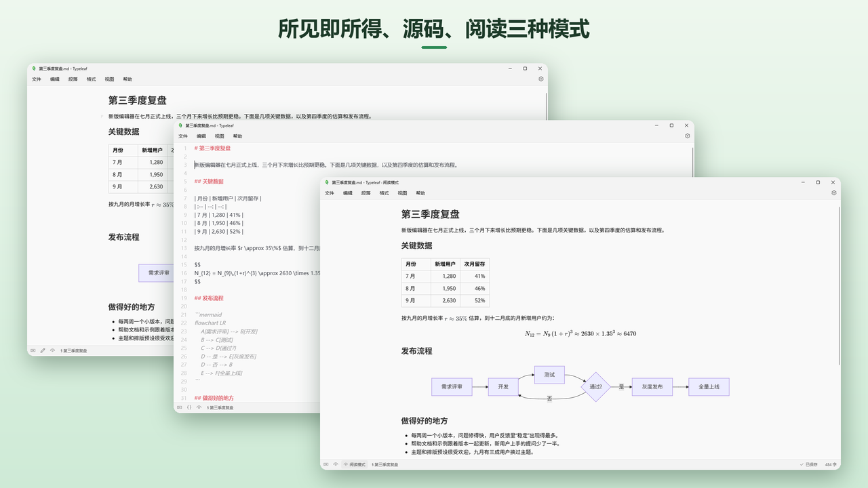Open 段落 menu in the reading-mode window
Image resolution: width=868 pixels, height=488 pixels.
click(366, 193)
